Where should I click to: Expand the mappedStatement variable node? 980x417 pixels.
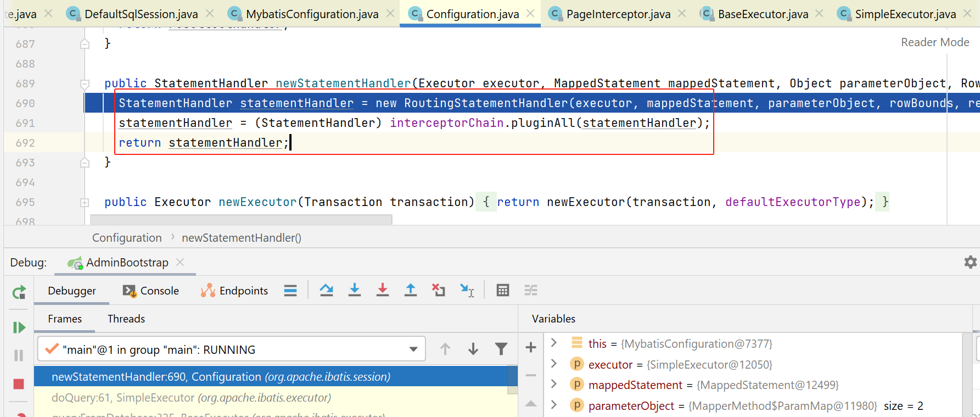point(554,385)
